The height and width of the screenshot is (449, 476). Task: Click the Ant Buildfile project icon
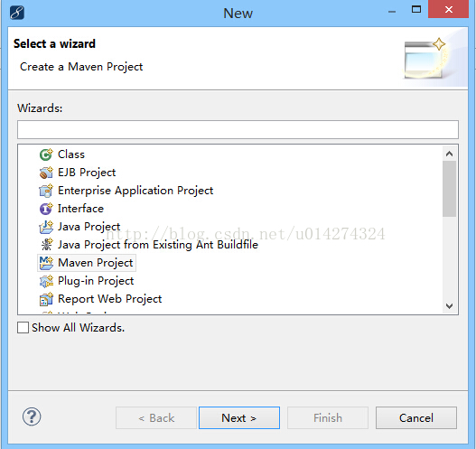click(x=46, y=245)
